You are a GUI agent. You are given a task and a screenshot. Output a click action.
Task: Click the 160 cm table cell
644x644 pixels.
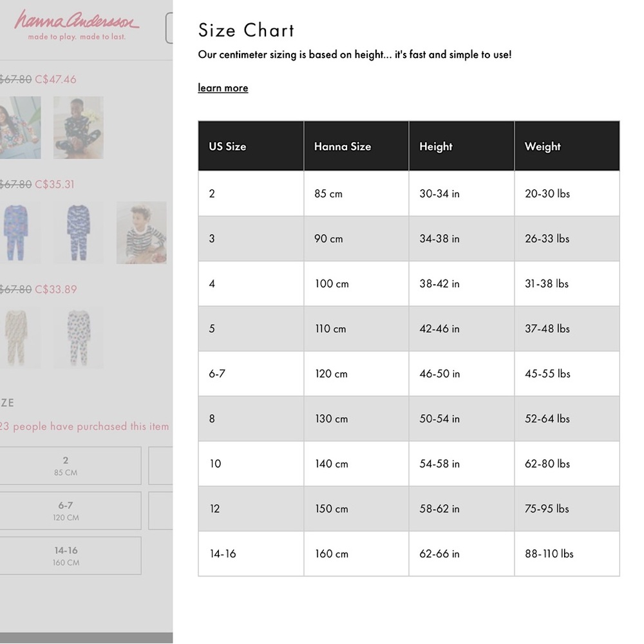coord(356,554)
